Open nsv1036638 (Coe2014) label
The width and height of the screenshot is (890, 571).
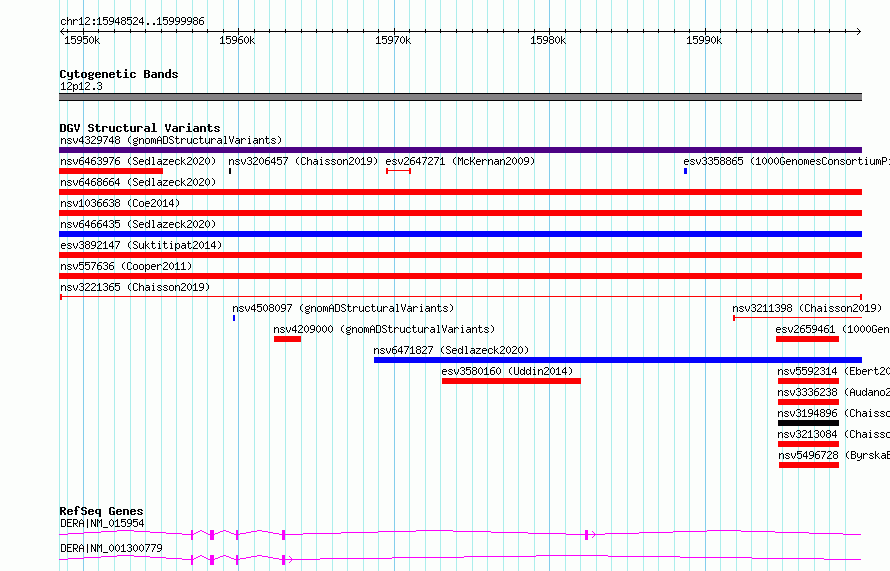(x=120, y=203)
